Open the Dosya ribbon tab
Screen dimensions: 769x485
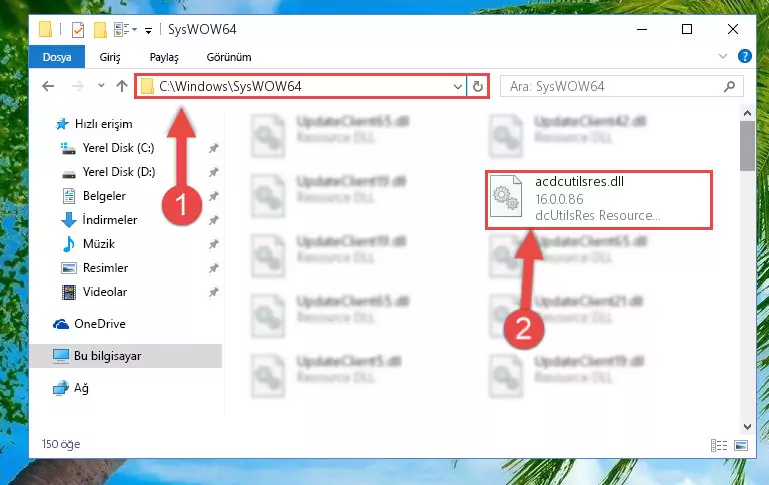click(57, 57)
